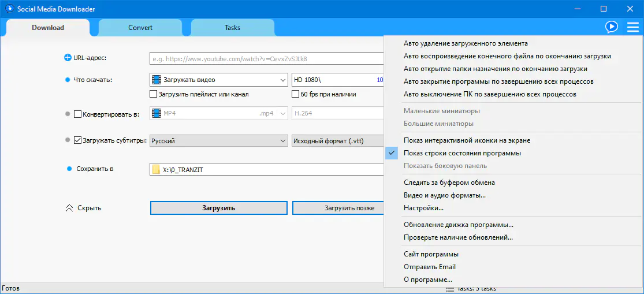644x294 pixels.
Task: Click the play circle icon in top-right
Action: coord(611,27)
